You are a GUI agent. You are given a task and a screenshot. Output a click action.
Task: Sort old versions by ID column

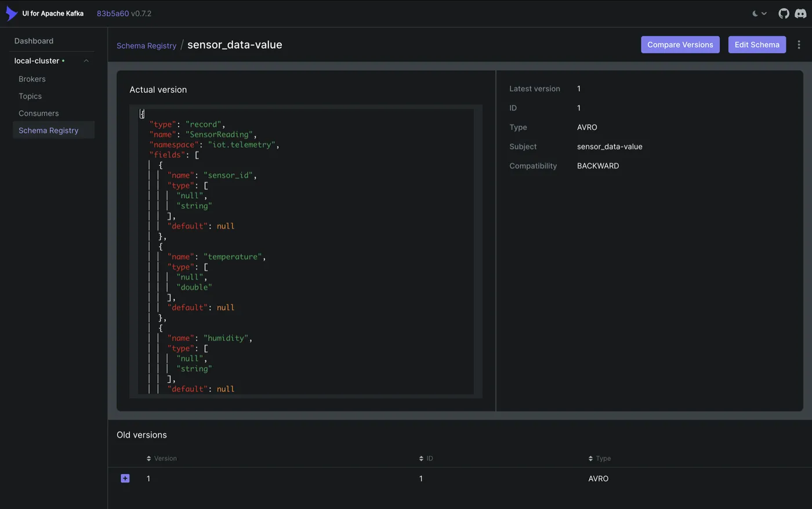pos(426,459)
